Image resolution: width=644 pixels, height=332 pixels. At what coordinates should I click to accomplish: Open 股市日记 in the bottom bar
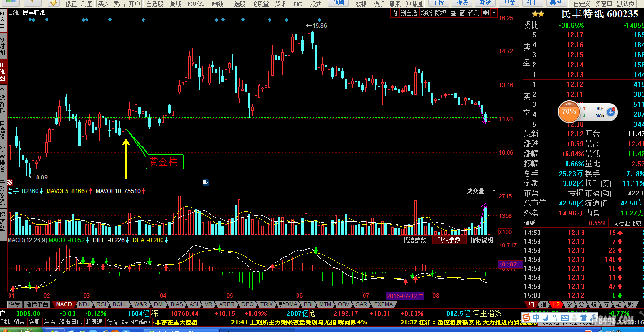coord(71,322)
